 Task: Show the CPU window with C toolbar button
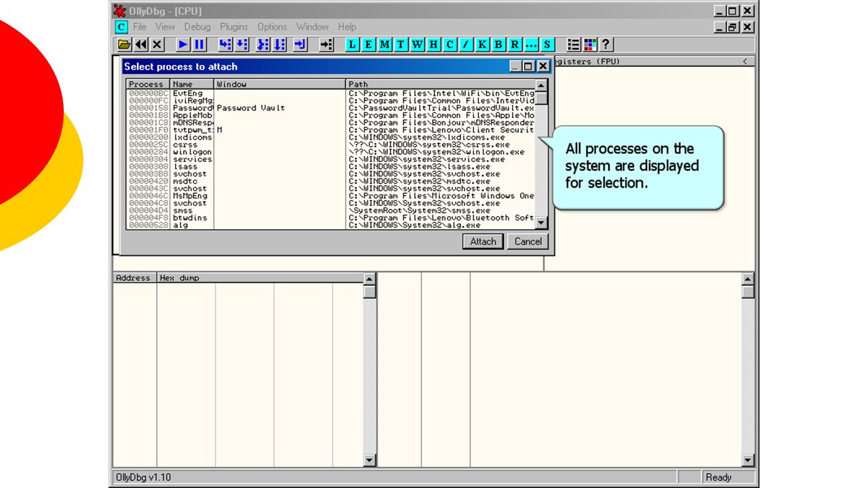point(450,45)
